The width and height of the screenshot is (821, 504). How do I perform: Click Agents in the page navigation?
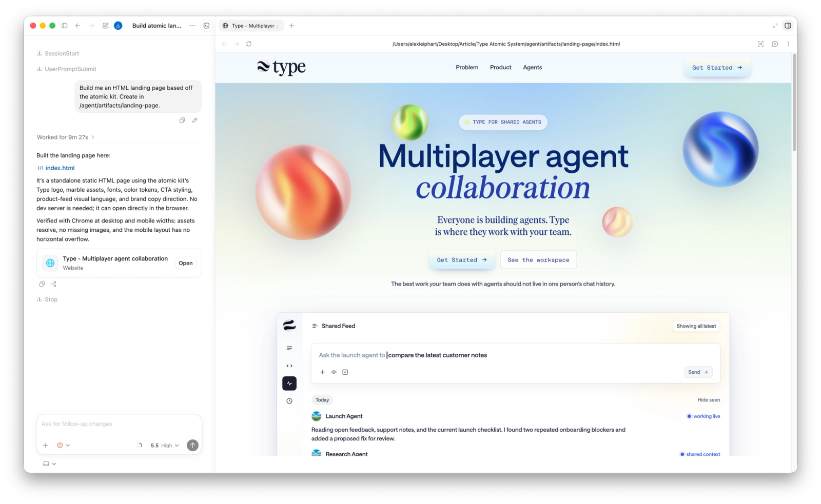click(533, 68)
